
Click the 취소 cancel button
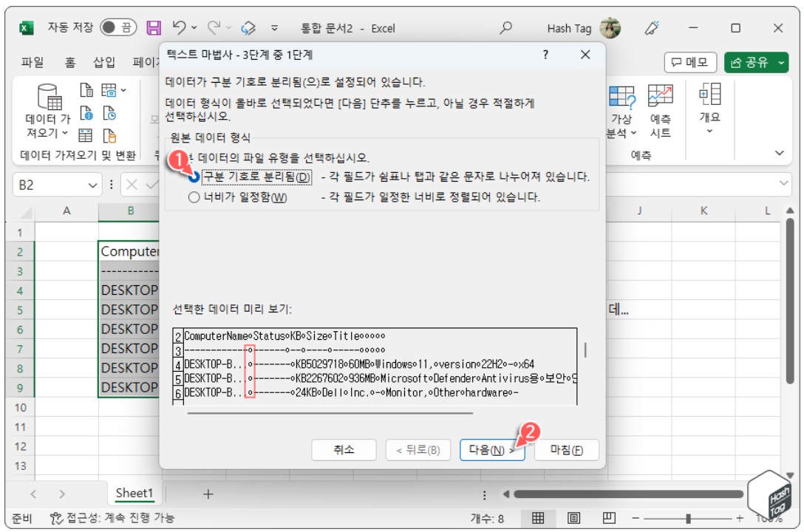point(344,450)
